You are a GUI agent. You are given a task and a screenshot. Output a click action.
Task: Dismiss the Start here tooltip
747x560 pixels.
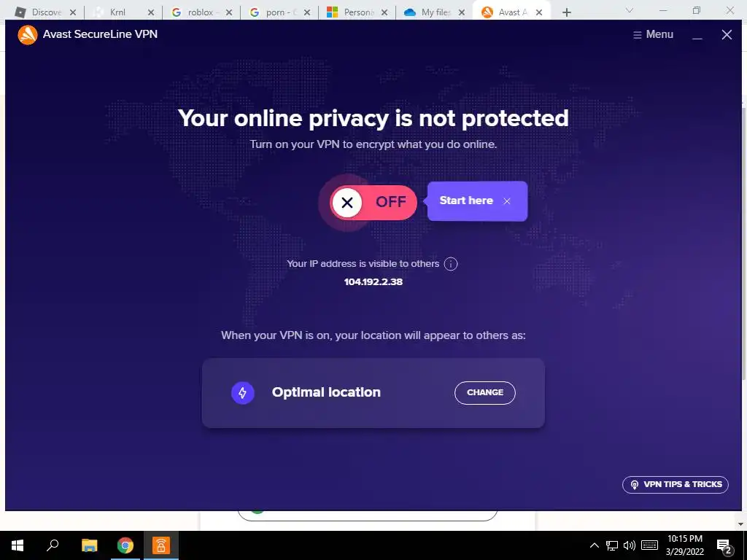(507, 201)
